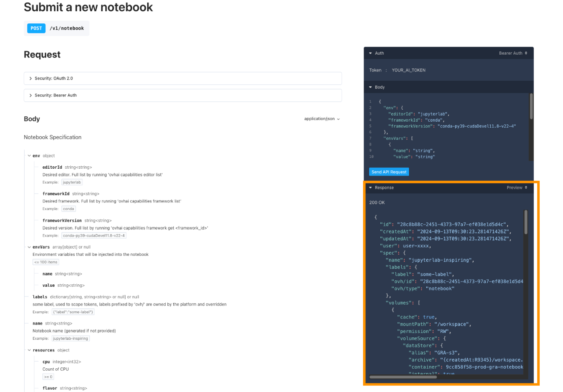Click the POST method badge

(x=36, y=28)
